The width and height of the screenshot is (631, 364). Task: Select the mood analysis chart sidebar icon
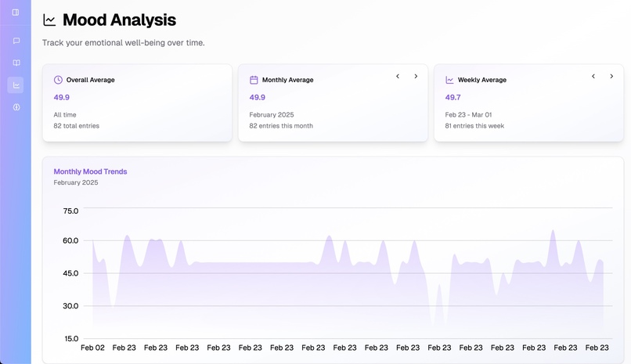click(16, 85)
